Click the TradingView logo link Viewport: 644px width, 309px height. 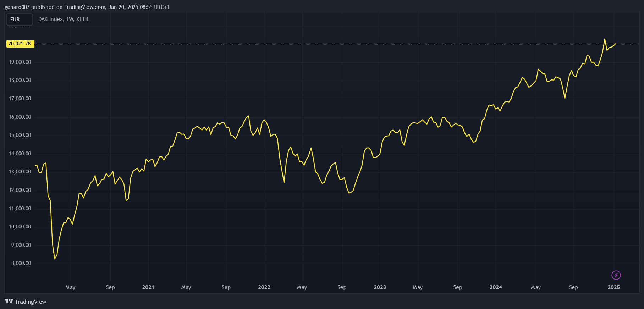tap(26, 302)
